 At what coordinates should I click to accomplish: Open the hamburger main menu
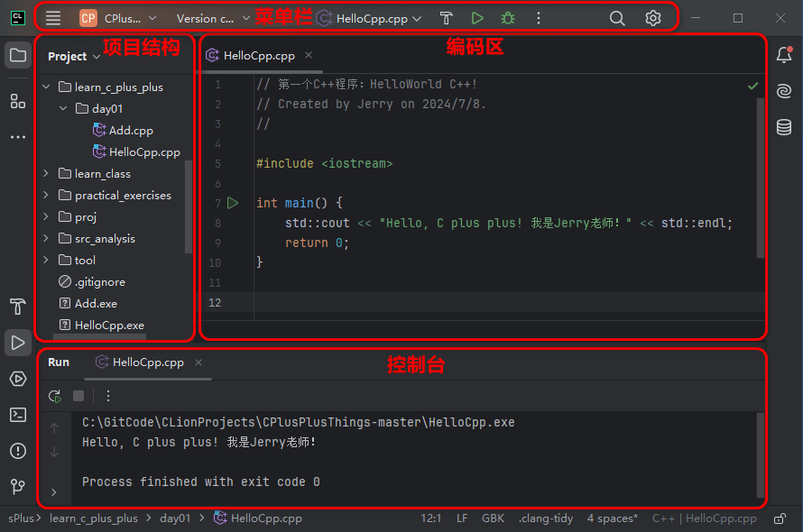53,18
